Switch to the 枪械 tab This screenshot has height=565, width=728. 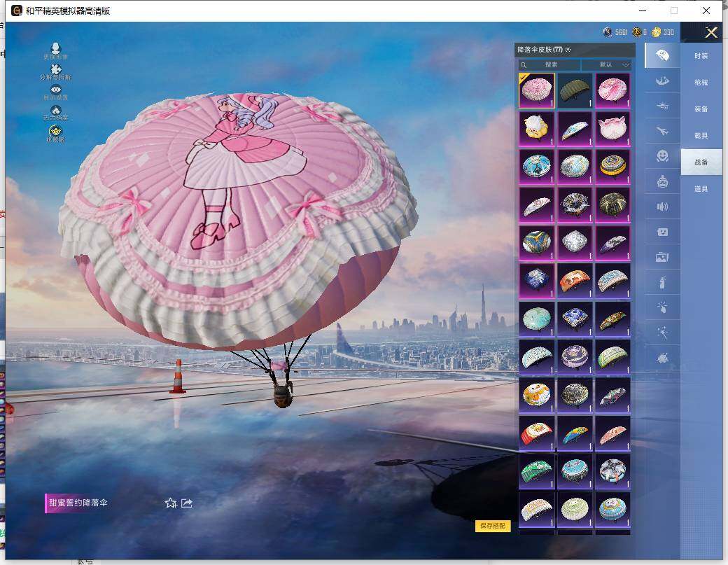701,82
